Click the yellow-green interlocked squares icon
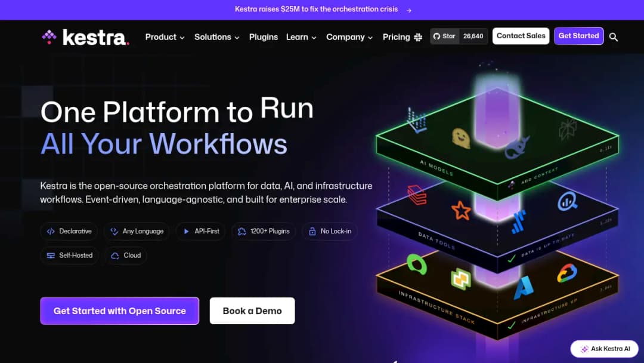Screen dimensions: 644x363 pos(461,279)
